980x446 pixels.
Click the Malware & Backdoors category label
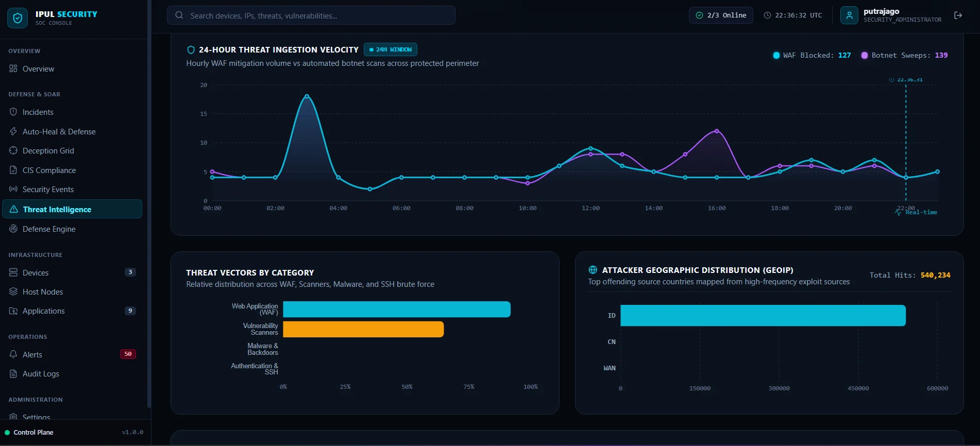pos(263,349)
